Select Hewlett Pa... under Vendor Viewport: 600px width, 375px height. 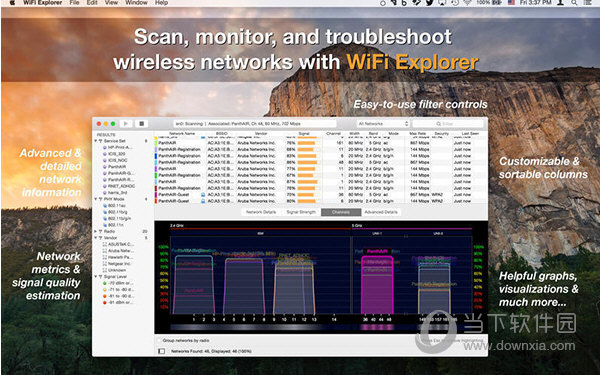click(x=121, y=257)
